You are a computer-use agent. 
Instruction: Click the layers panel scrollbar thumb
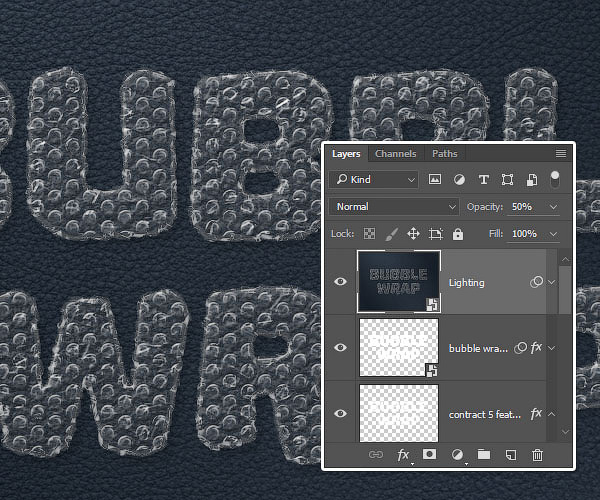click(565, 290)
